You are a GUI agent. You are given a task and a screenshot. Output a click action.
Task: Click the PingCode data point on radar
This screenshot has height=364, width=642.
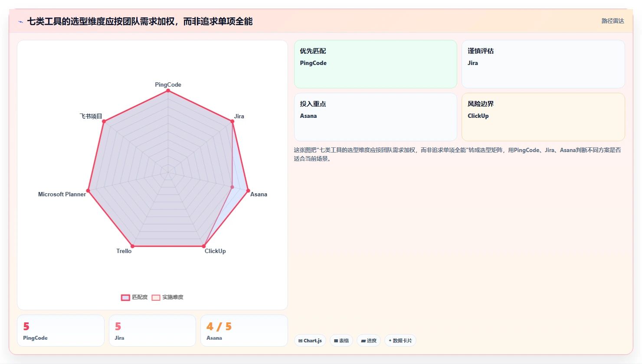coord(168,90)
